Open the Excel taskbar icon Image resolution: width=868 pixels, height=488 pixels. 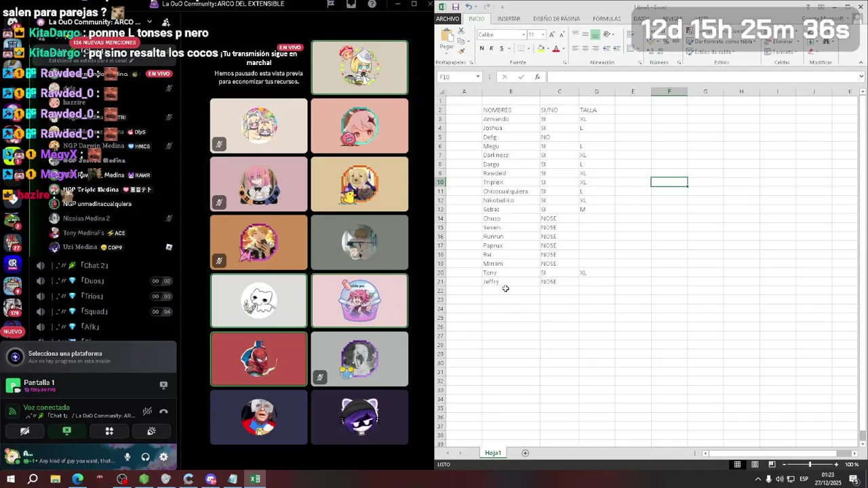pos(255,479)
